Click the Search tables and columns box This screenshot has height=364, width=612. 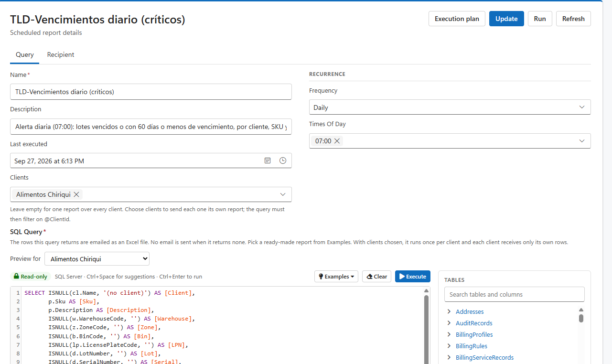tap(515, 294)
